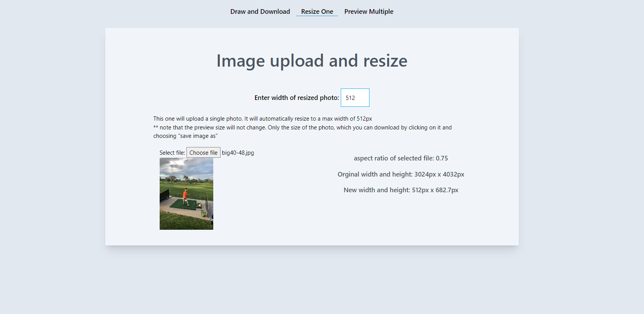
Task: Click the Choose file button
Action: (x=203, y=152)
